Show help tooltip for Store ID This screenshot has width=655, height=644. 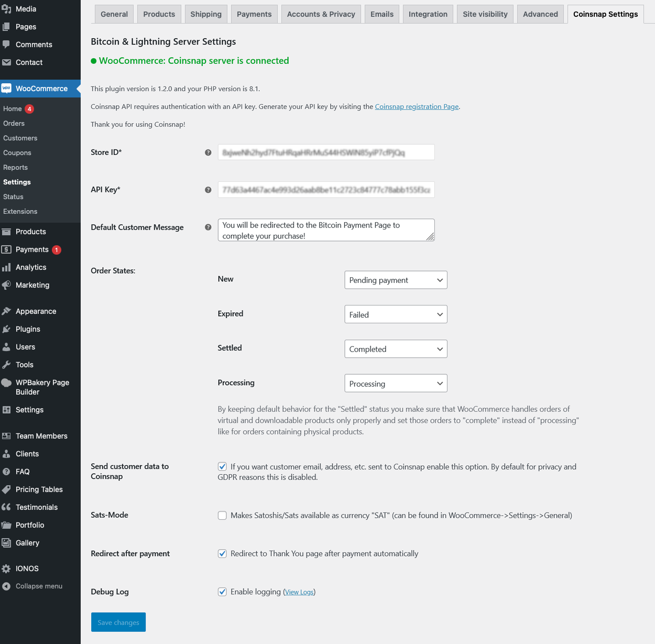click(x=208, y=152)
